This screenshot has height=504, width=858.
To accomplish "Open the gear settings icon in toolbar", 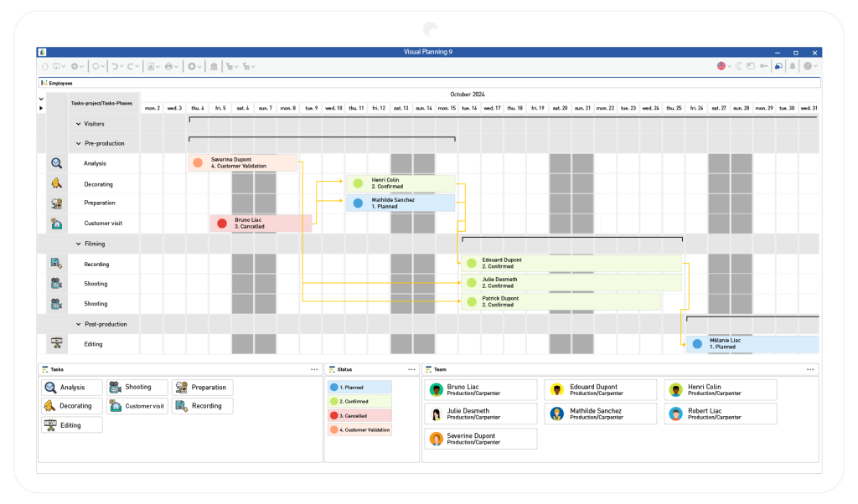I will pyautogui.click(x=192, y=66).
